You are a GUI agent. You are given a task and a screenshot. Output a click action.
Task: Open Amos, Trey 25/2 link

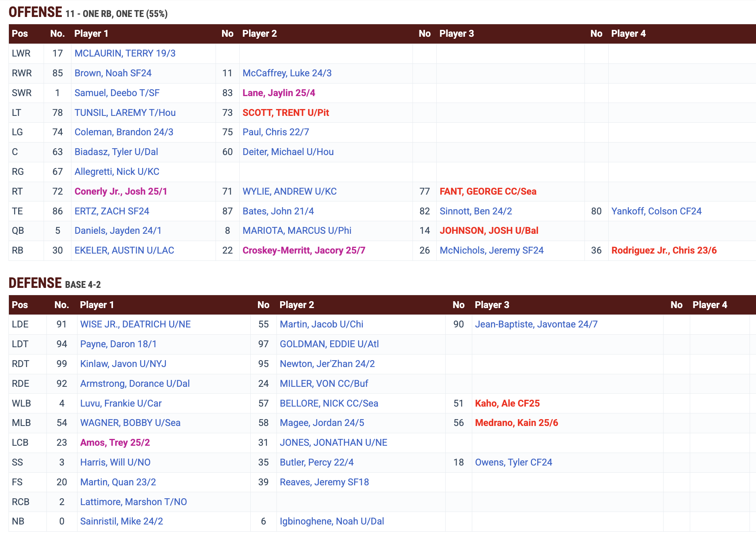coord(115,443)
